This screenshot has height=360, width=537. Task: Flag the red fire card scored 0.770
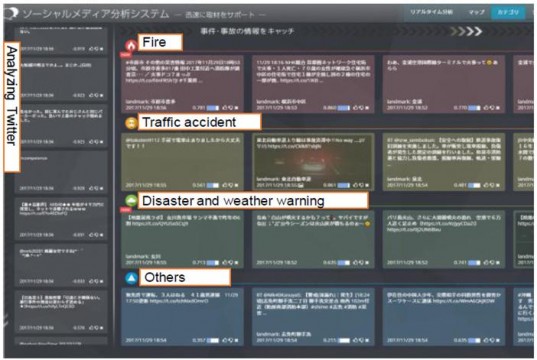[498, 108]
